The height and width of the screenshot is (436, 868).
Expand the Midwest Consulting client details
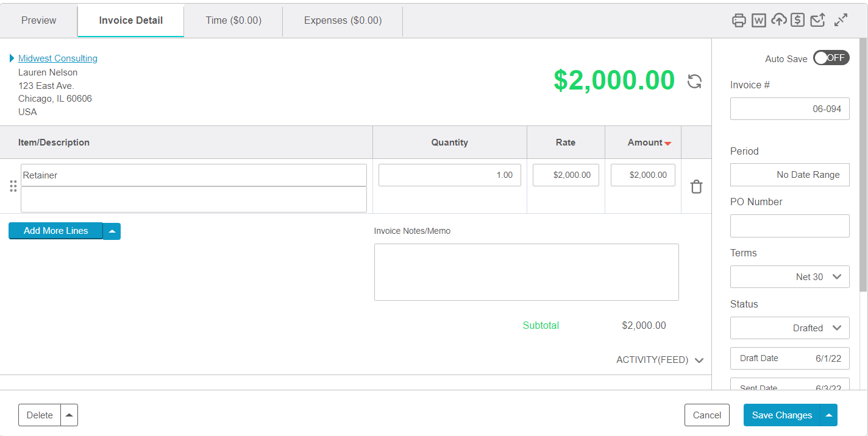11,58
